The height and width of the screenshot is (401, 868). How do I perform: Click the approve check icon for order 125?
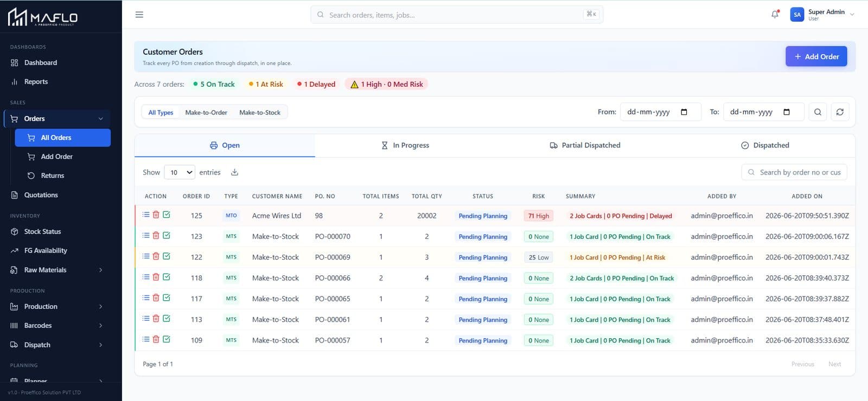click(167, 215)
